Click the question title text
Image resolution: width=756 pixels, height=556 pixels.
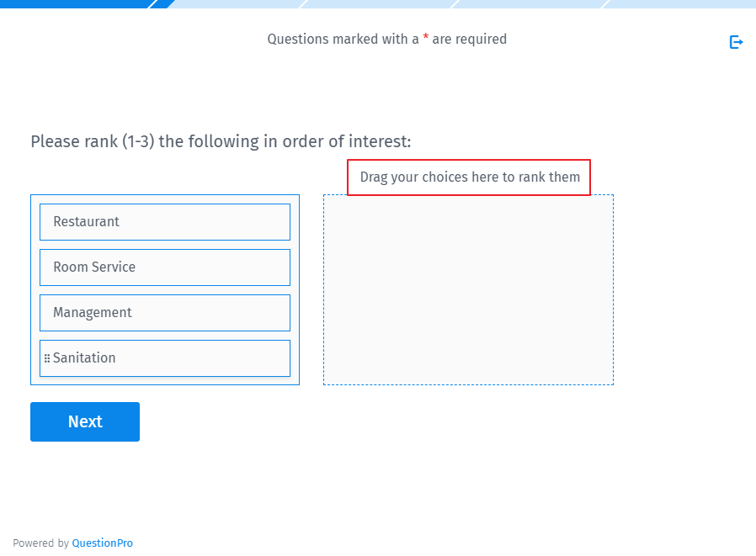(221, 141)
